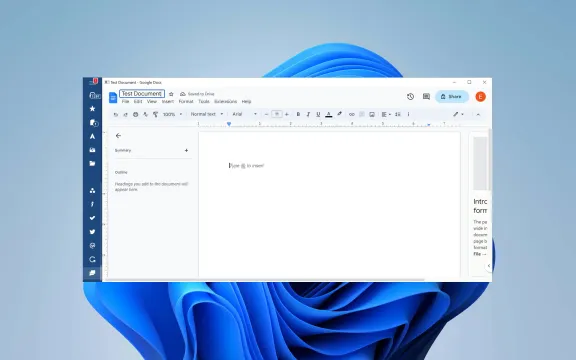Add a summary with the plus button

click(186, 150)
